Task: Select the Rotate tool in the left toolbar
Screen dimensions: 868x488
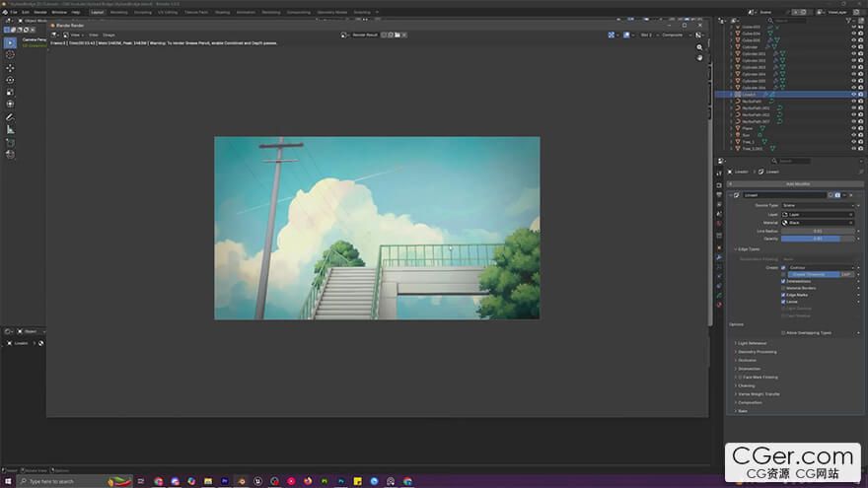Action: pyautogui.click(x=11, y=80)
